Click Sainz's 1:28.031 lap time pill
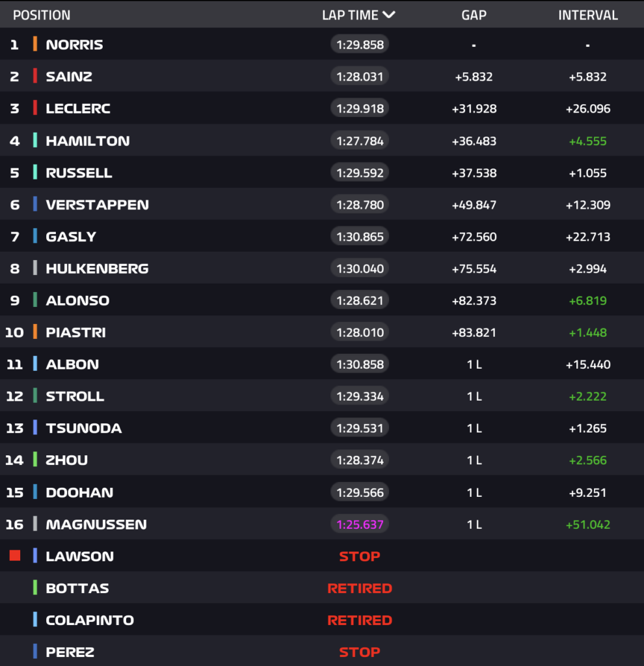Screen dimensions: 644x666 pyautogui.click(x=360, y=77)
